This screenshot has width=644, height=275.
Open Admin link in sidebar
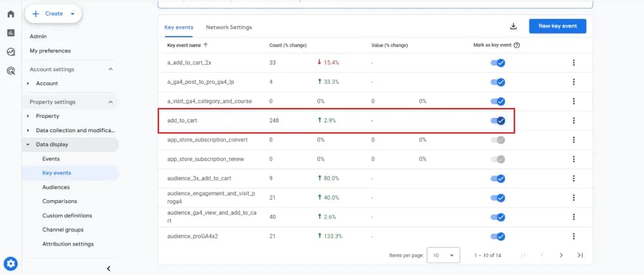click(x=38, y=37)
